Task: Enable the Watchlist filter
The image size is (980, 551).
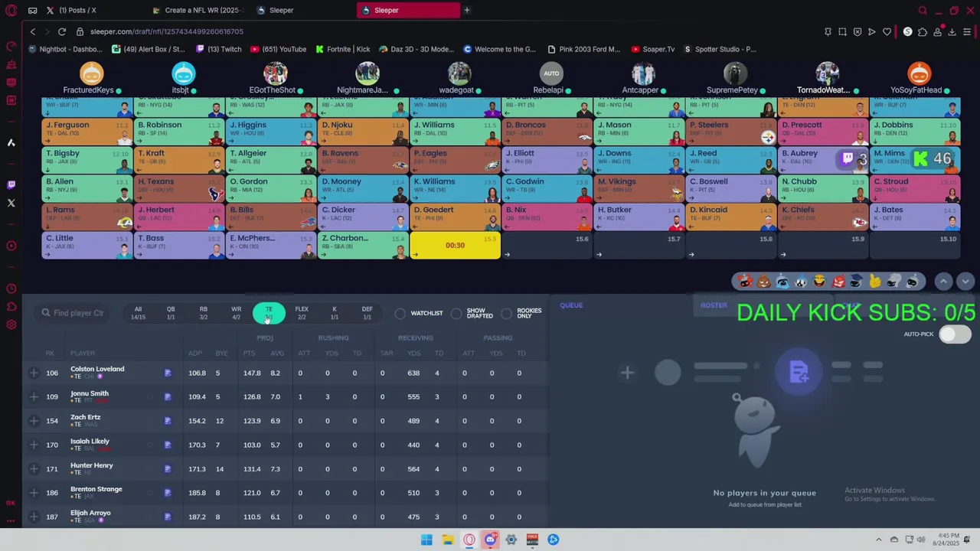Action: 400,313
